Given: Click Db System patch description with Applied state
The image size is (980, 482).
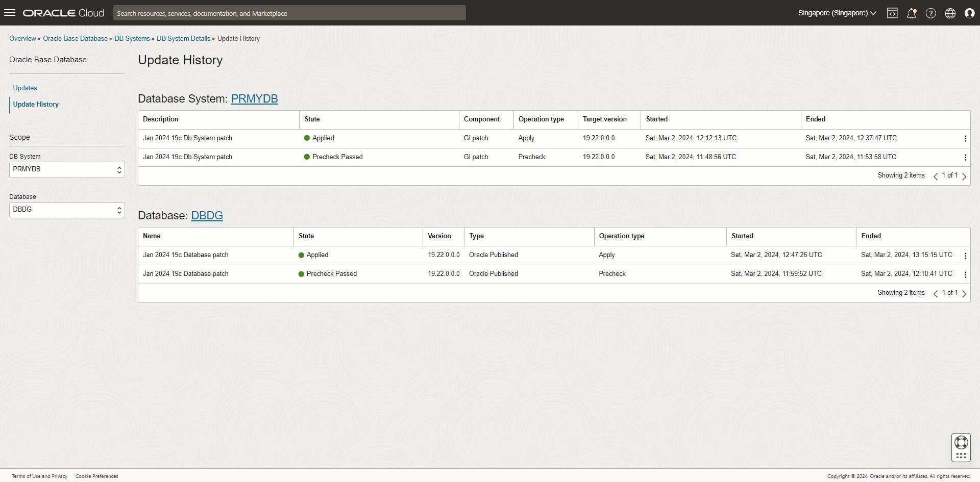Looking at the screenshot, I should tap(187, 138).
